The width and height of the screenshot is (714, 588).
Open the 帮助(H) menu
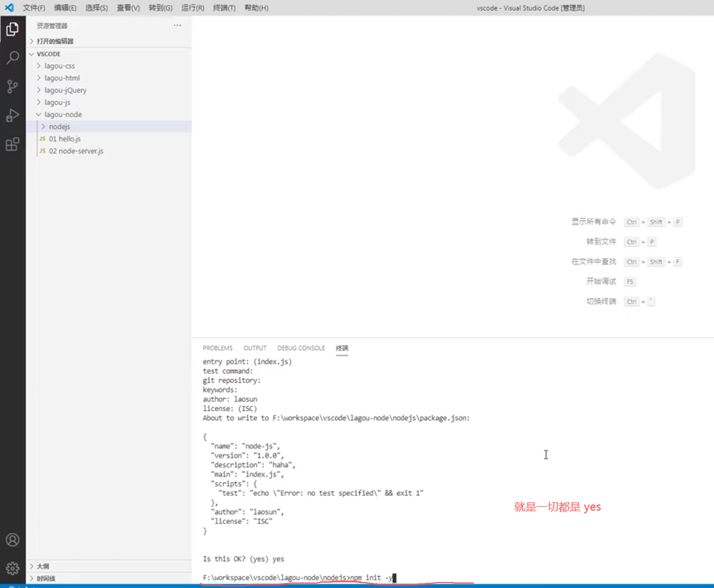click(x=256, y=8)
